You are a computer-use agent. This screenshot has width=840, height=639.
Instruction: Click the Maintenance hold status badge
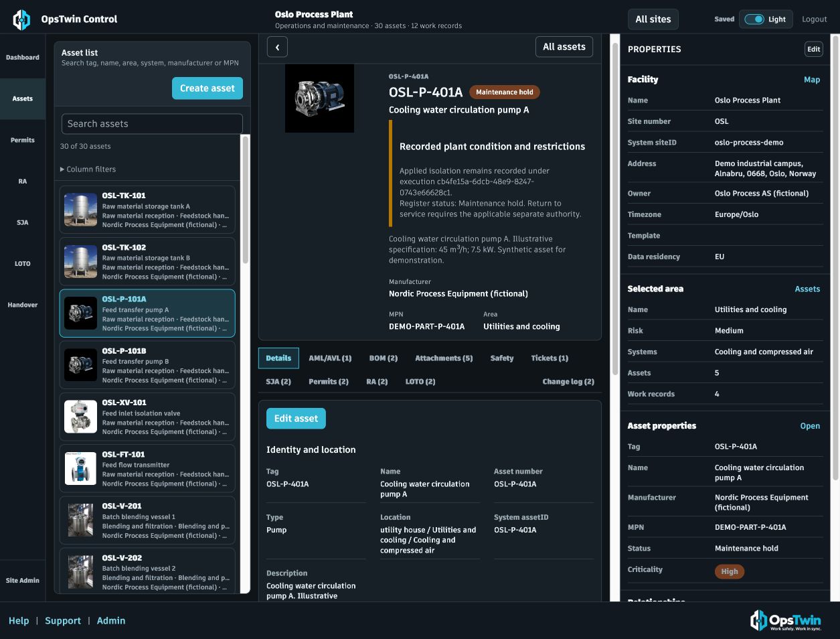point(505,92)
